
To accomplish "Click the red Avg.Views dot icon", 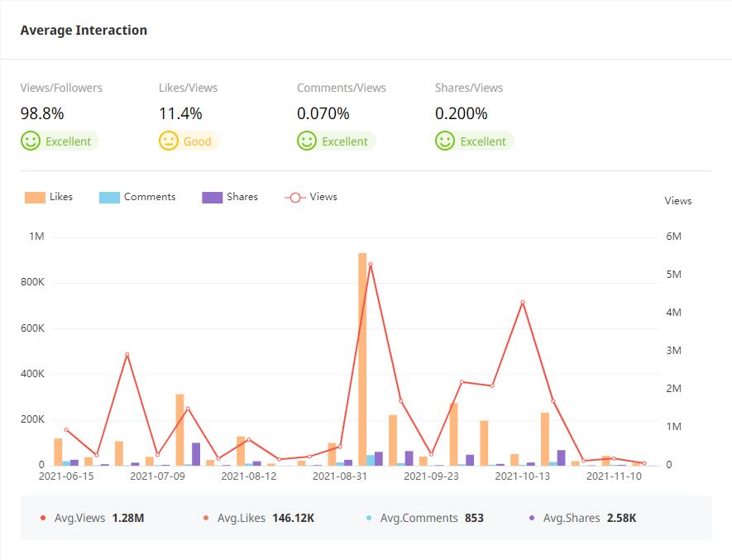I will coord(43,519).
